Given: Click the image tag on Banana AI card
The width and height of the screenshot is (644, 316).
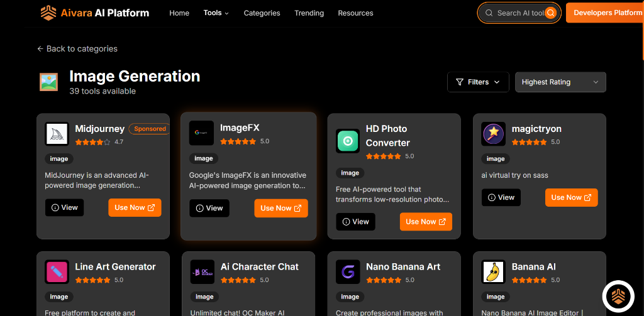Looking at the screenshot, I should click(496, 297).
